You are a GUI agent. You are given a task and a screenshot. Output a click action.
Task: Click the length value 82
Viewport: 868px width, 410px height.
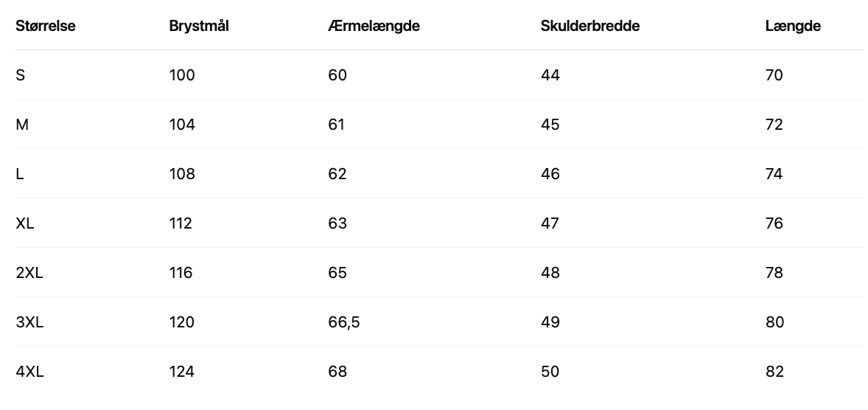(774, 372)
